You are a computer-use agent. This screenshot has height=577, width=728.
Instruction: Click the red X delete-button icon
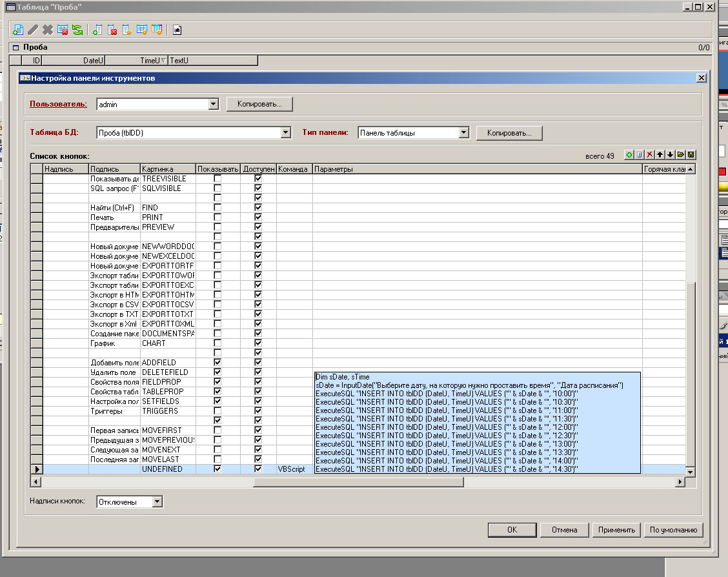click(650, 155)
